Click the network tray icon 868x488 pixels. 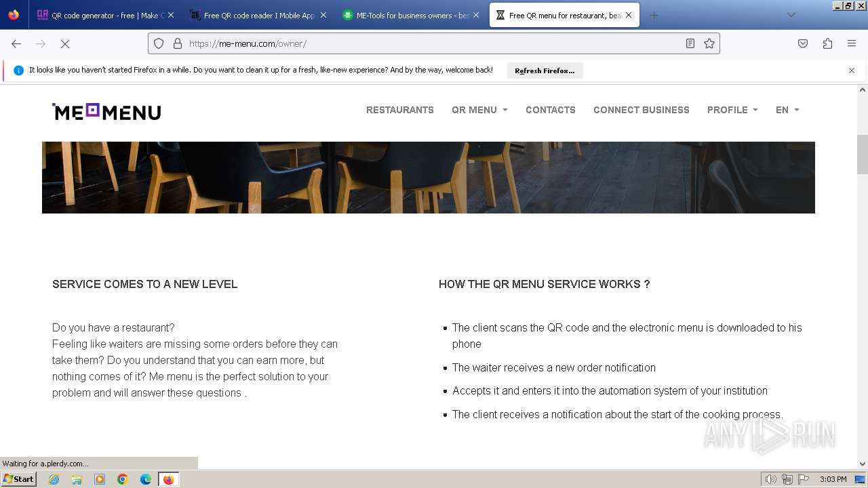(x=787, y=479)
